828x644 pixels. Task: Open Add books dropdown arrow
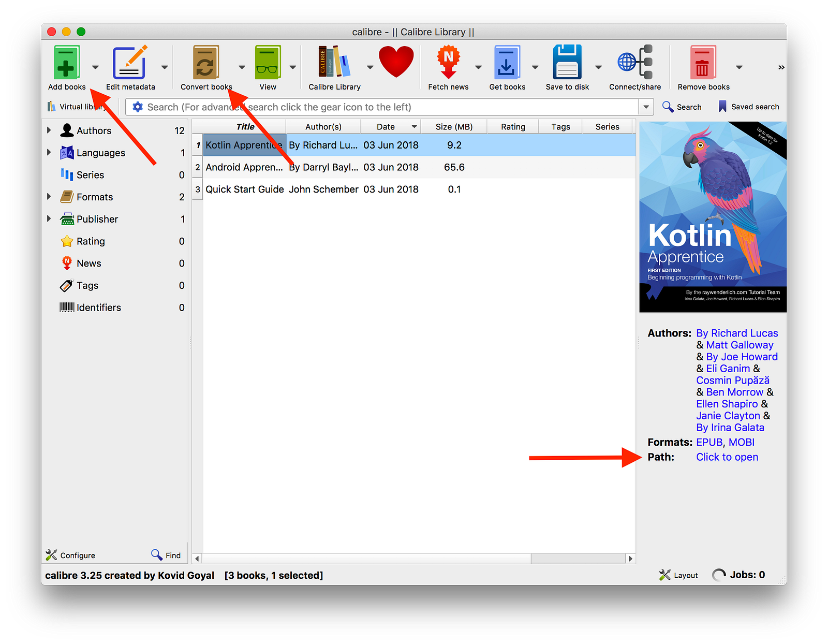pyautogui.click(x=95, y=67)
